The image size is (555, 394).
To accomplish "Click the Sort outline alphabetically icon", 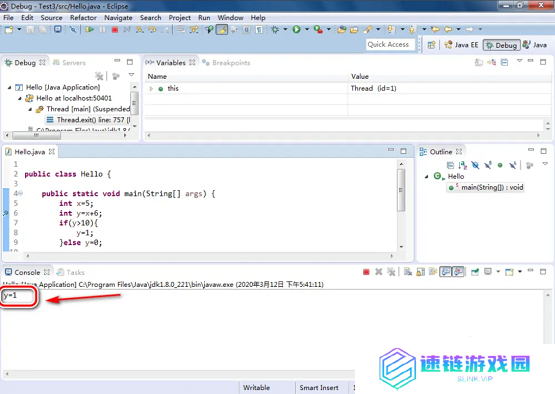I will pos(462,165).
